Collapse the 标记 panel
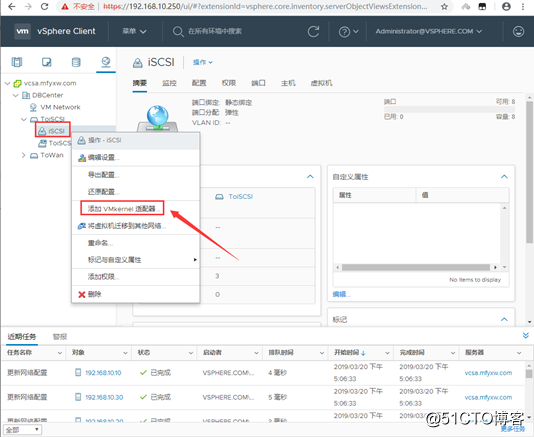The image size is (534, 437). (504, 319)
